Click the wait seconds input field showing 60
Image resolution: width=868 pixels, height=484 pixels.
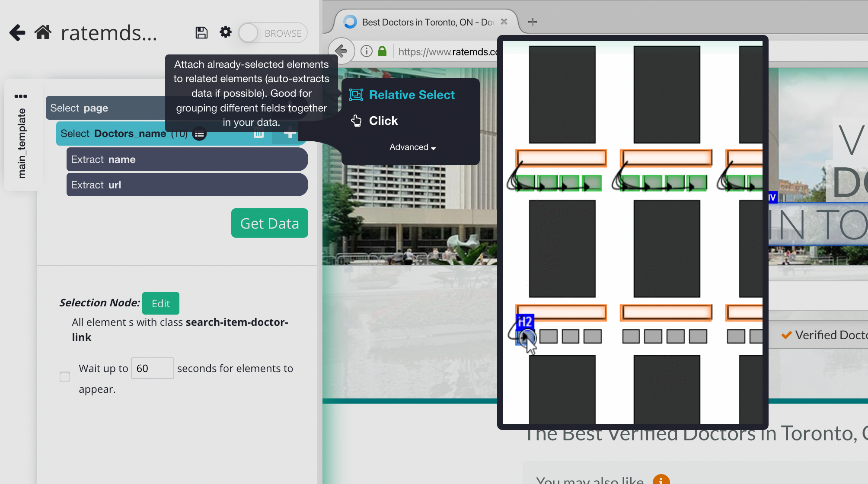point(153,368)
